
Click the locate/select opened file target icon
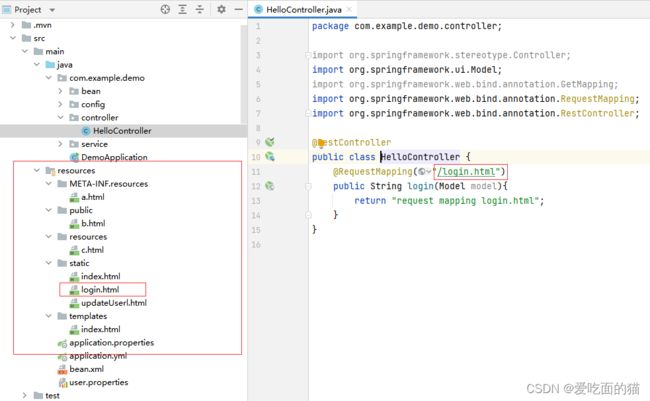[x=165, y=9]
